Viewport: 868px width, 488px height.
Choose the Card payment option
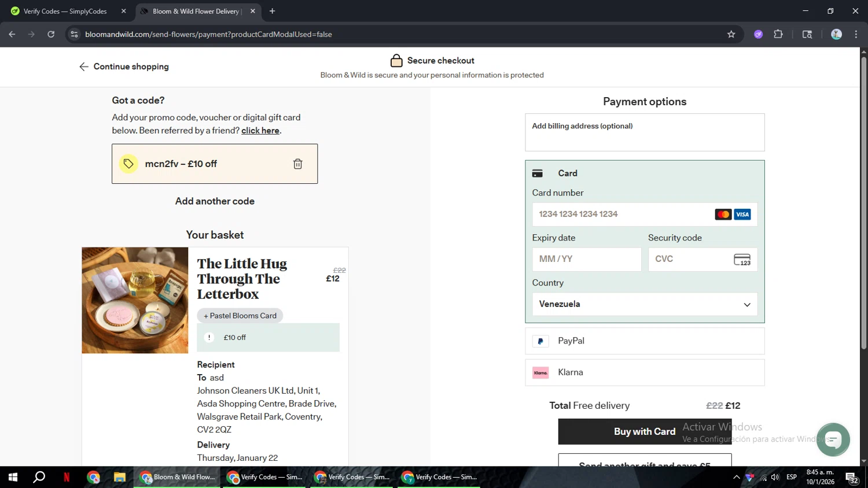(567, 173)
